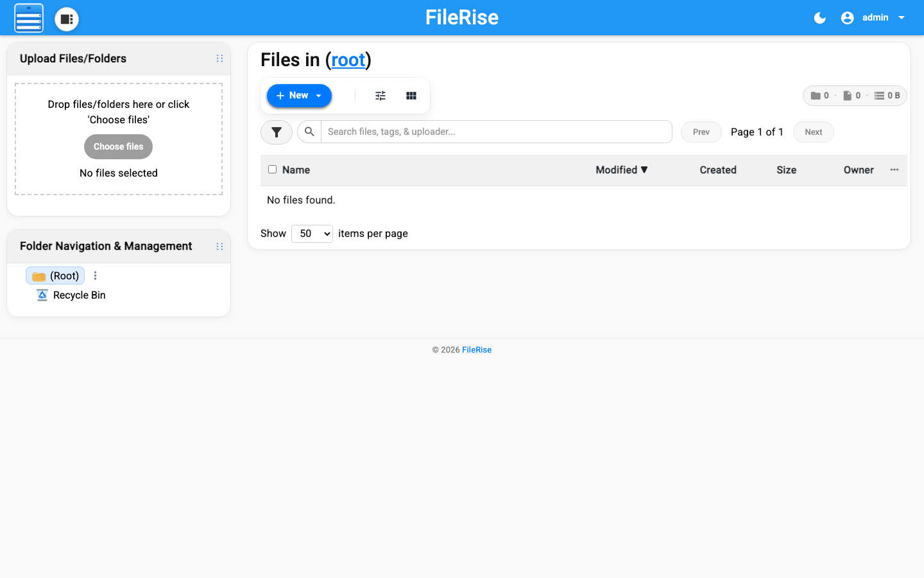The width and height of the screenshot is (924, 578).
Task: Switch to gallery grid view
Action: pyautogui.click(x=411, y=96)
